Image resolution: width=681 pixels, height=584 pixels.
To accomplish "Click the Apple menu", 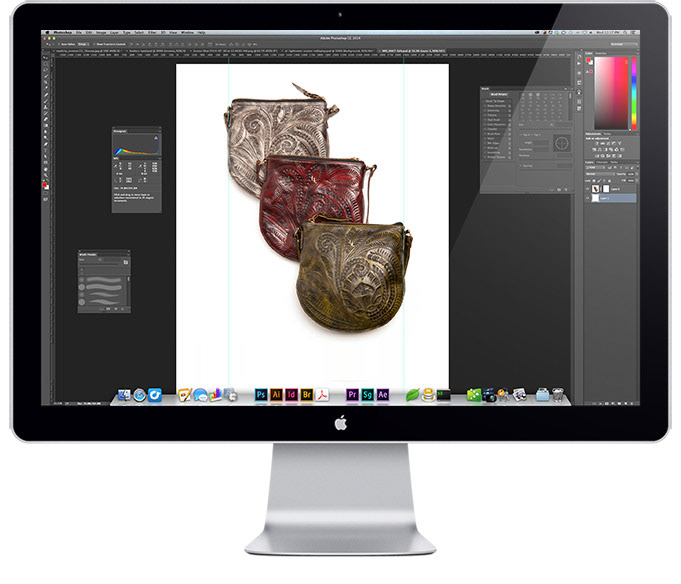I will tap(47, 33).
